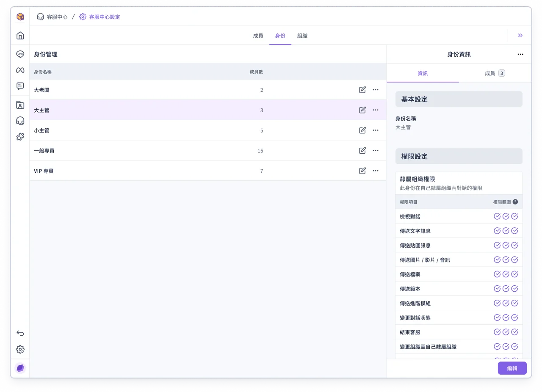Screen dimensions: 542x392
Task: Open the chat message icon in sidebar
Action: tap(20, 86)
